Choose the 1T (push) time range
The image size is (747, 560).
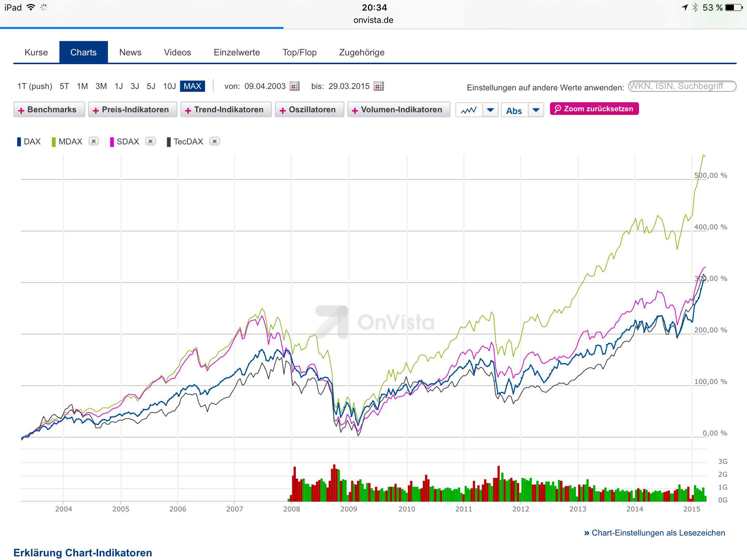(35, 86)
